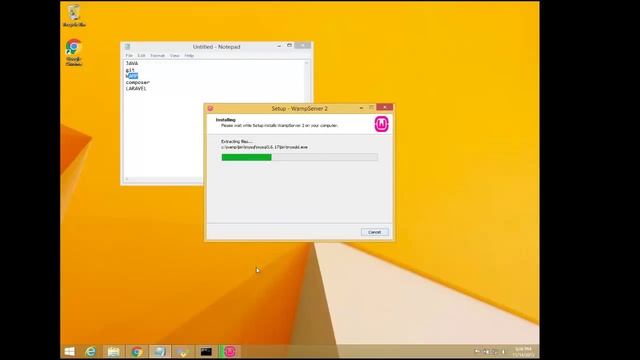Open the Help menu in Notepad
This screenshot has height=360, width=640.
tap(189, 56)
